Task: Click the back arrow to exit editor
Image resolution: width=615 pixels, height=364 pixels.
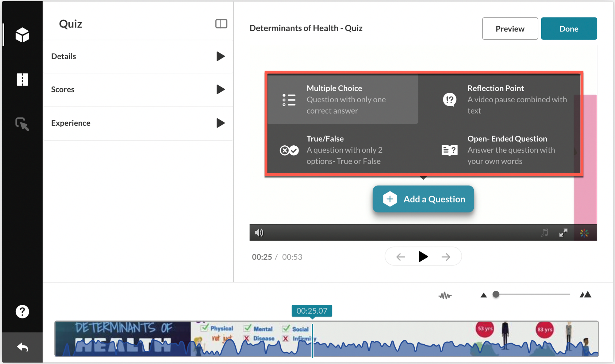Action: coord(22,347)
